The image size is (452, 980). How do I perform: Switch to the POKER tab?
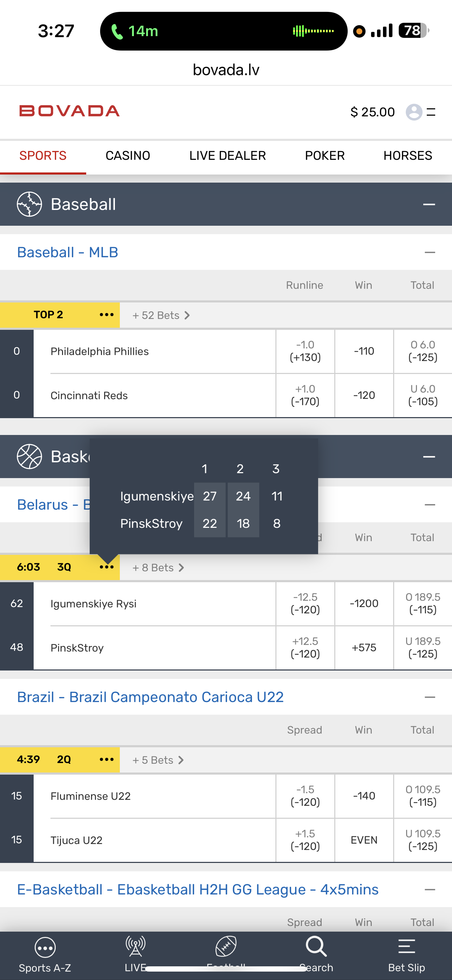tap(324, 156)
